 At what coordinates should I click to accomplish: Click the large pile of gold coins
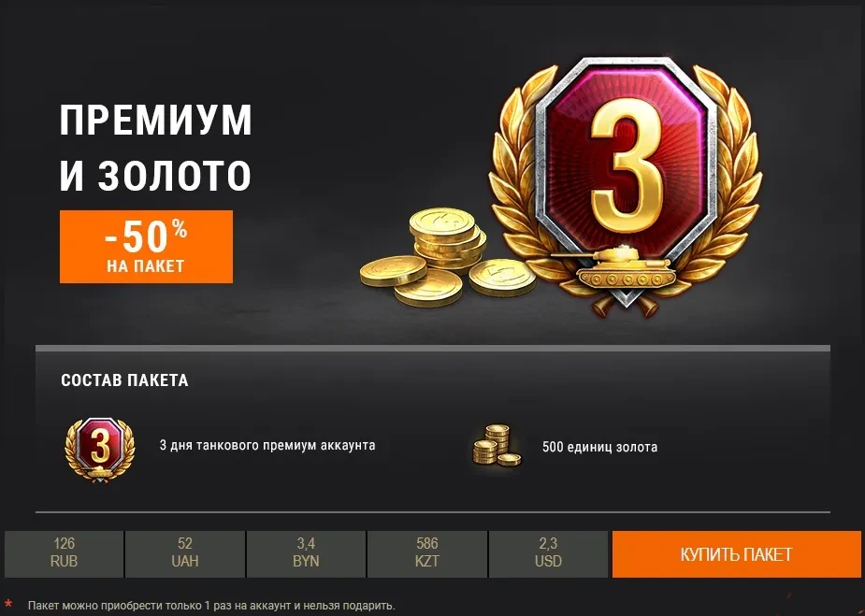[448, 258]
